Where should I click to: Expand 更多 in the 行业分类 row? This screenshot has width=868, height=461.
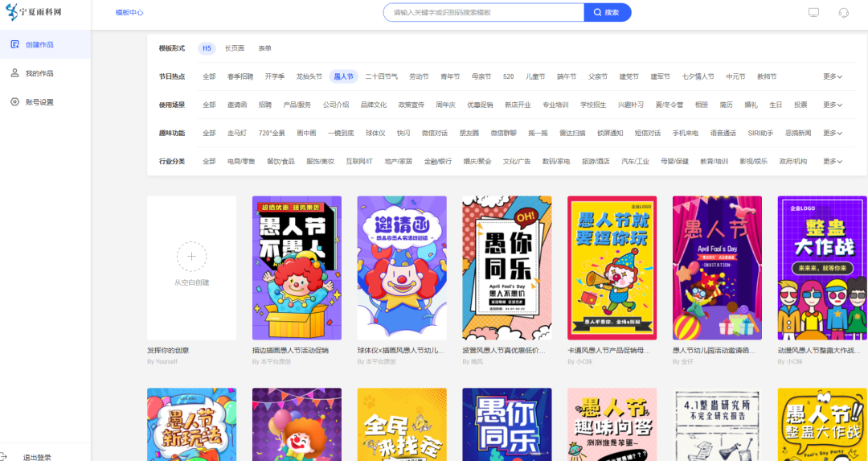tap(833, 161)
